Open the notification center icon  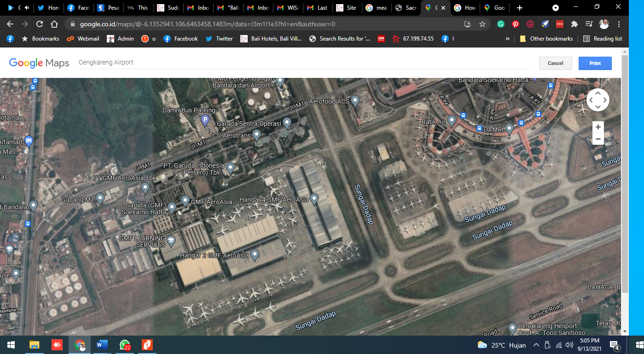pos(614,345)
